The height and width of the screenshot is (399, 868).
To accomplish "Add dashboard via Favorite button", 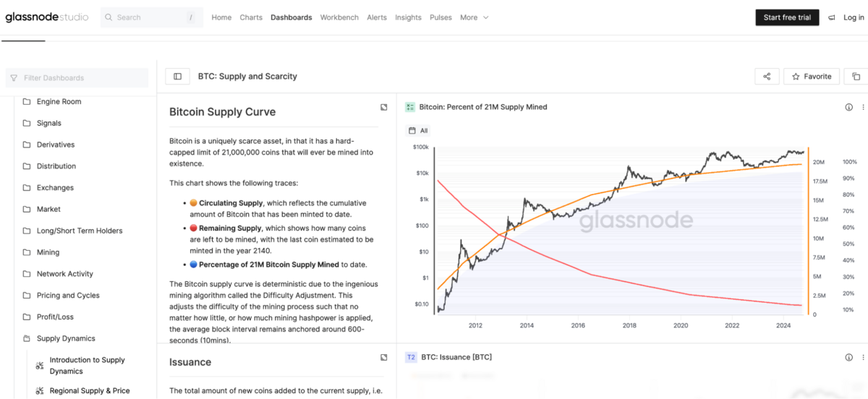I will tap(812, 77).
